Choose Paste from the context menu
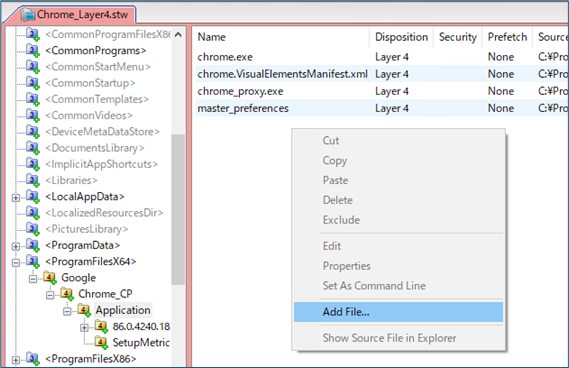The height and width of the screenshot is (368, 569). pos(398,180)
